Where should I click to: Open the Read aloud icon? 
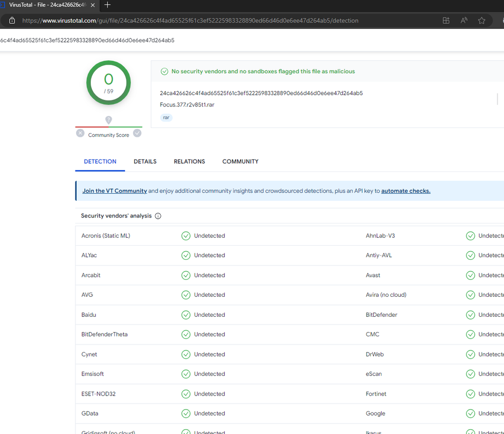point(464,21)
